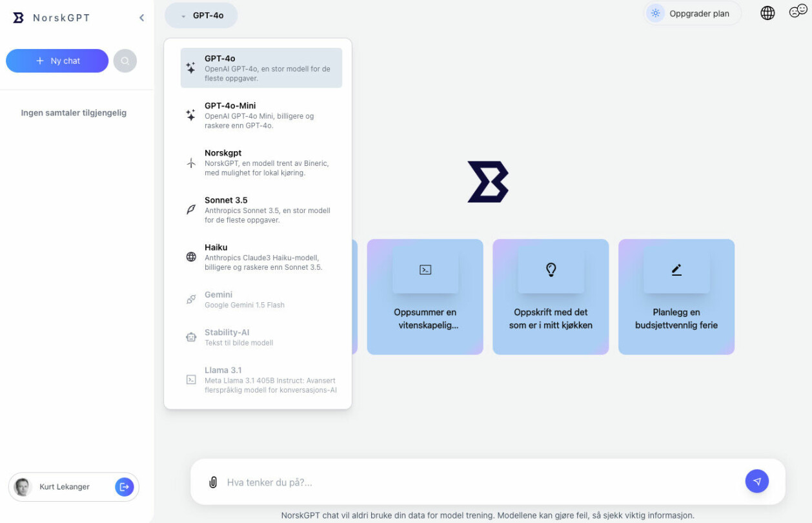Screen dimensions: 812x523
Task: Focus the Hva tenker du på message field
Action: pyautogui.click(x=481, y=482)
